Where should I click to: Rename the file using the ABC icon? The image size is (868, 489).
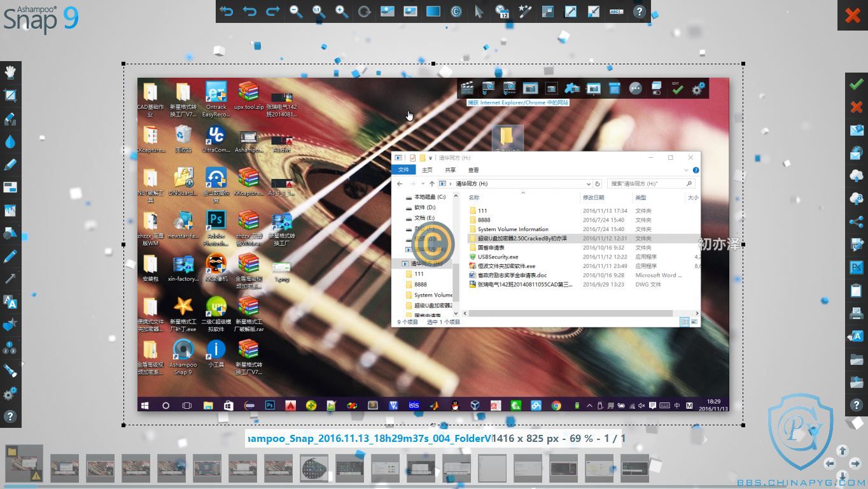click(617, 11)
